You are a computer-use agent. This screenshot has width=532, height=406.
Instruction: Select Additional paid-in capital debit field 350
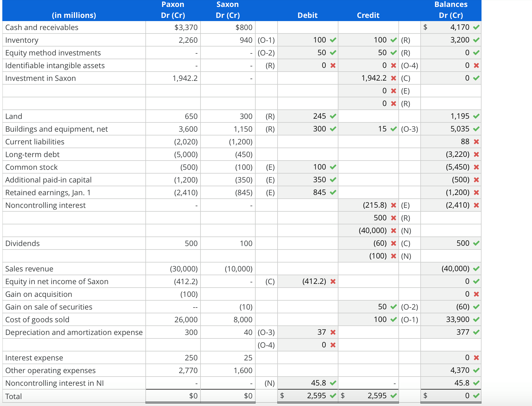pos(308,180)
